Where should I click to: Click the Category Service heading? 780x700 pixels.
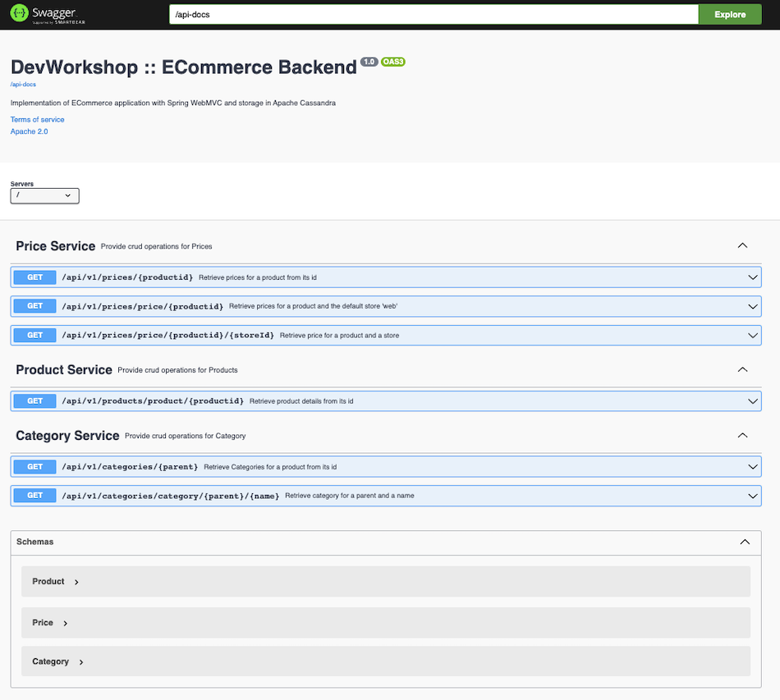click(x=67, y=436)
